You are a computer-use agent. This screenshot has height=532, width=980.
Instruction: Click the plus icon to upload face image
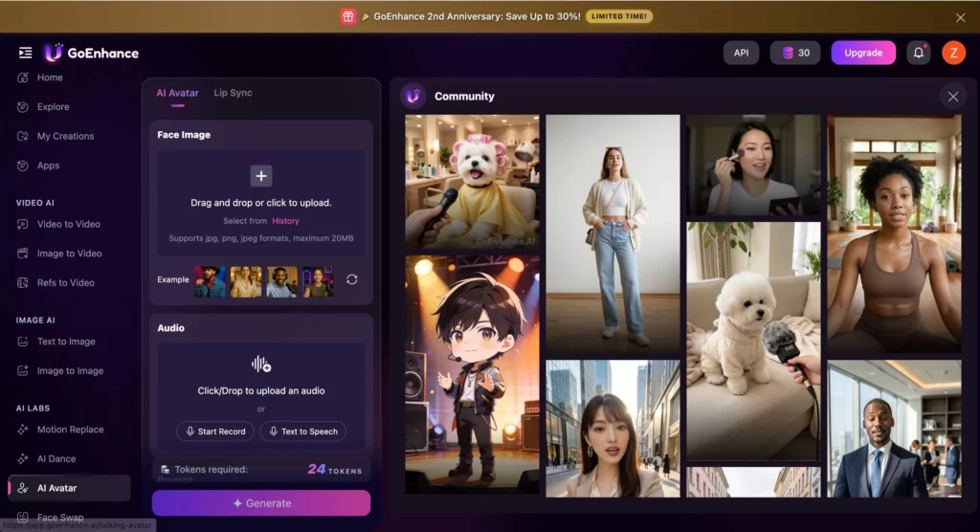pyautogui.click(x=261, y=176)
